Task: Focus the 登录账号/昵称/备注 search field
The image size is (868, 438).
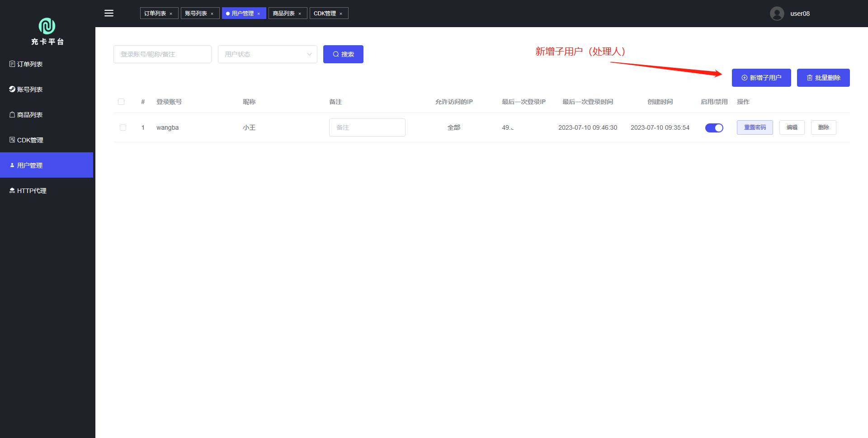Action: (162, 54)
